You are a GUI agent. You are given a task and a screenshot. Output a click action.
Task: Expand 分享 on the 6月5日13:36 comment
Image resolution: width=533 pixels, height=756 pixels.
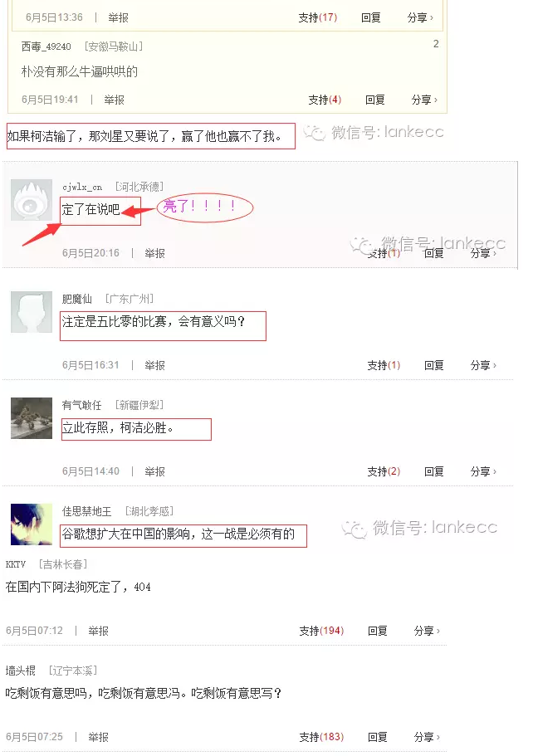point(420,17)
